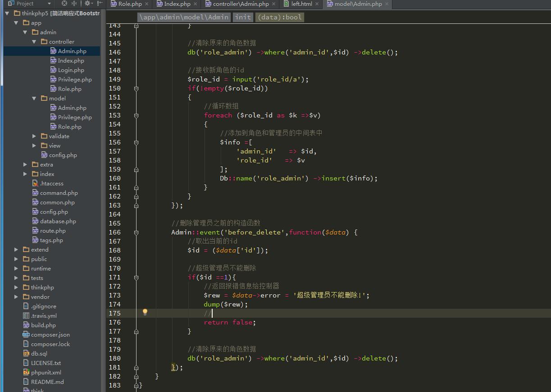Open db.sql file in project tree
This screenshot has height=392, width=551.
[x=39, y=353]
